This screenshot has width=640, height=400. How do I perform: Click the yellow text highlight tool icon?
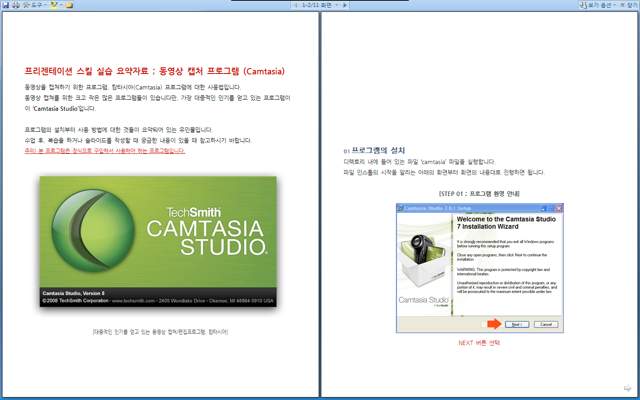click(x=53, y=5)
